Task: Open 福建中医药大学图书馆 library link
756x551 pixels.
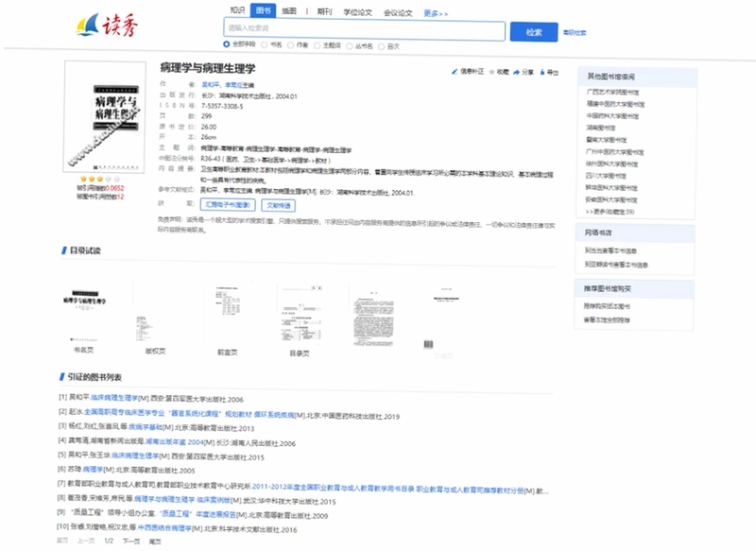Action: pos(615,104)
